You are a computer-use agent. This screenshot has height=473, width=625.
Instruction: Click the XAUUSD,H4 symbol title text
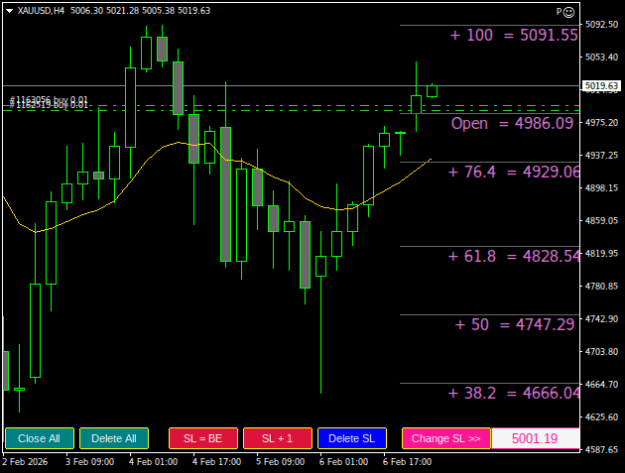[x=41, y=11]
